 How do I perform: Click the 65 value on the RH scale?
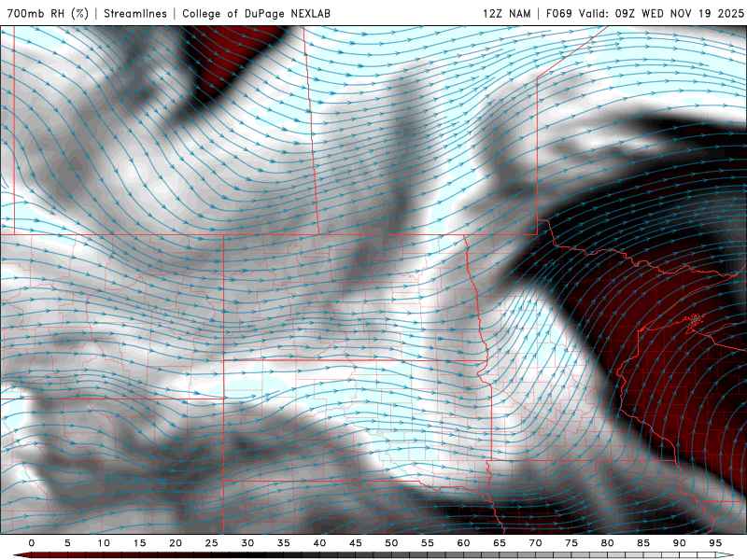pos(500,543)
